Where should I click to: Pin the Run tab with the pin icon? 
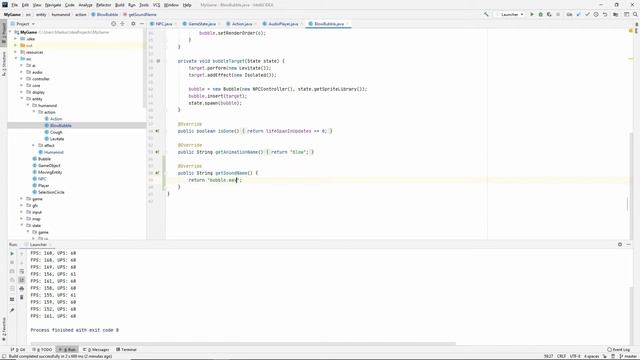point(12,310)
